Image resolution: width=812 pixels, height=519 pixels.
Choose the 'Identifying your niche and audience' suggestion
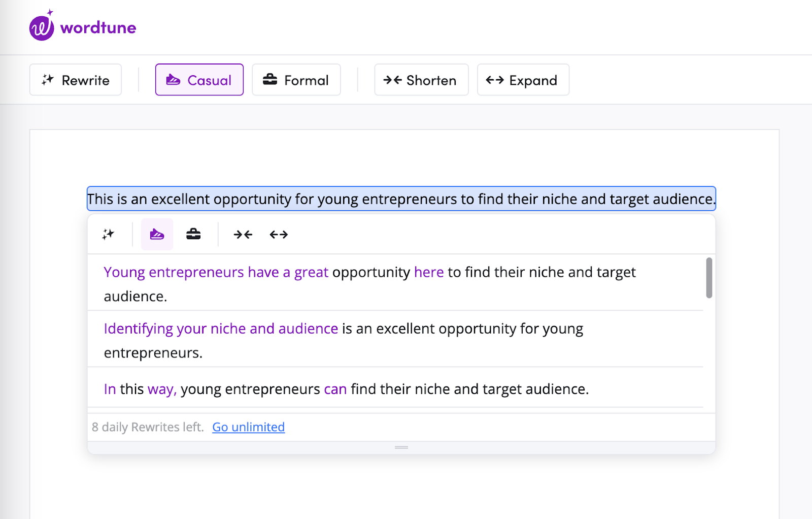(343, 340)
